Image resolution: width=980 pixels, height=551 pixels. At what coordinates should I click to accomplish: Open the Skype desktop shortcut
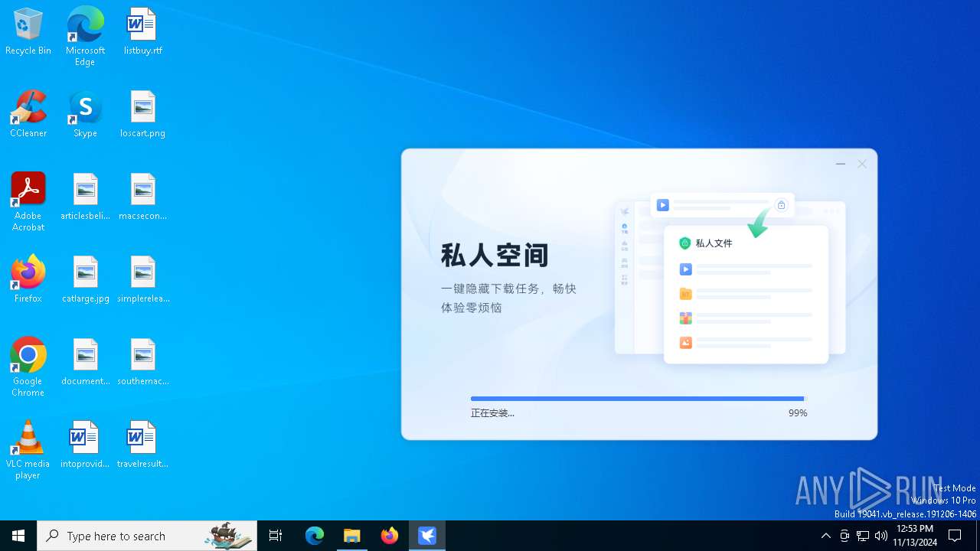point(85,114)
